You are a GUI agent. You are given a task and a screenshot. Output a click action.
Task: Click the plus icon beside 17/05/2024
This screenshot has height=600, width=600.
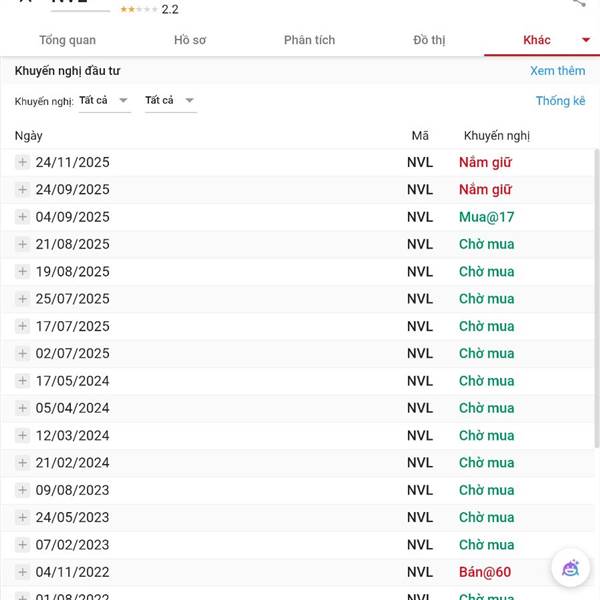point(23,381)
